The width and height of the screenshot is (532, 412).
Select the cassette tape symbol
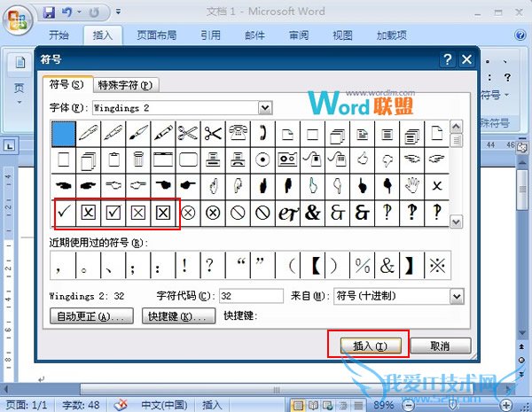pyautogui.click(x=287, y=159)
